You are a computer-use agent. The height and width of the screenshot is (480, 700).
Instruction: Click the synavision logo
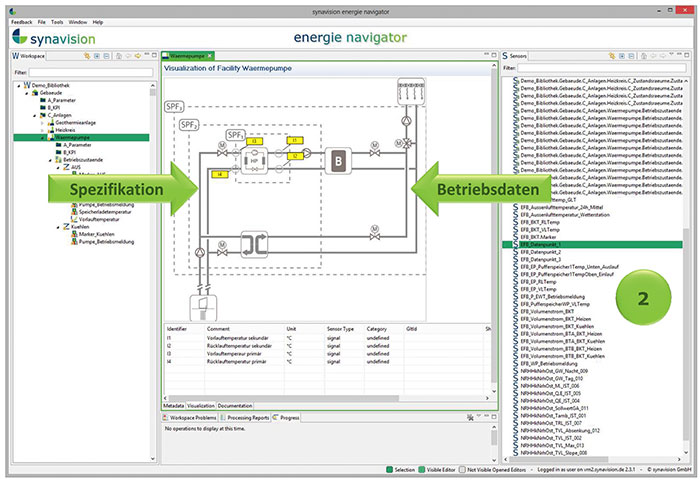coord(54,38)
